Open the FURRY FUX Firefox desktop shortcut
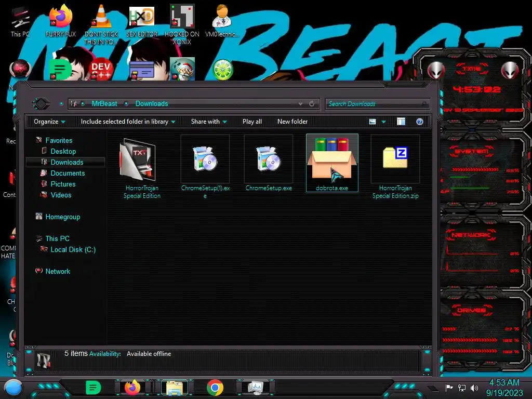Image resolution: width=532 pixels, height=399 pixels. [60, 21]
